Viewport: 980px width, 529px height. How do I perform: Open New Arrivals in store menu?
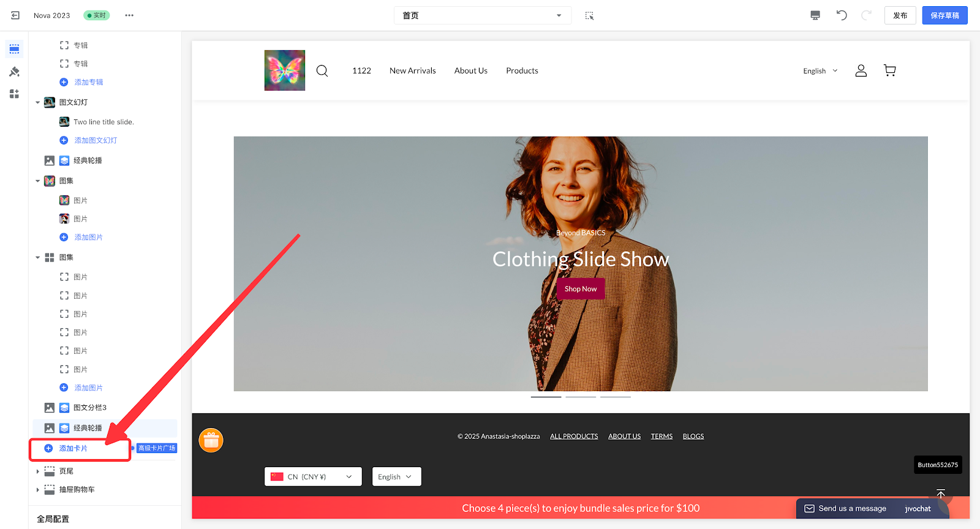(x=412, y=71)
